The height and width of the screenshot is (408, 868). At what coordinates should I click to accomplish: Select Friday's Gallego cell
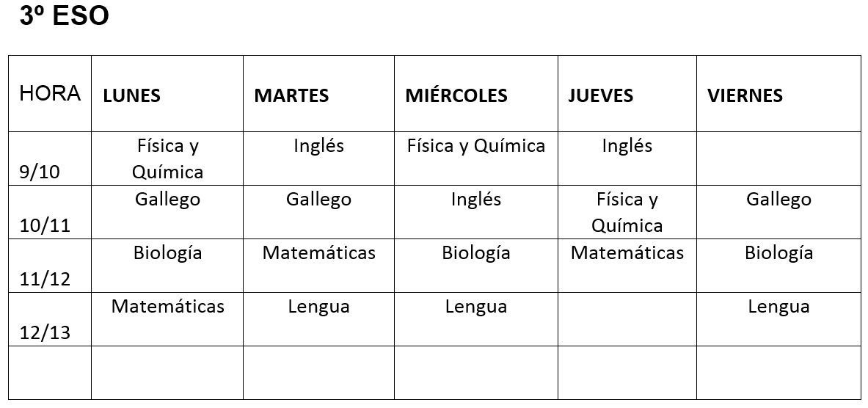(x=779, y=212)
